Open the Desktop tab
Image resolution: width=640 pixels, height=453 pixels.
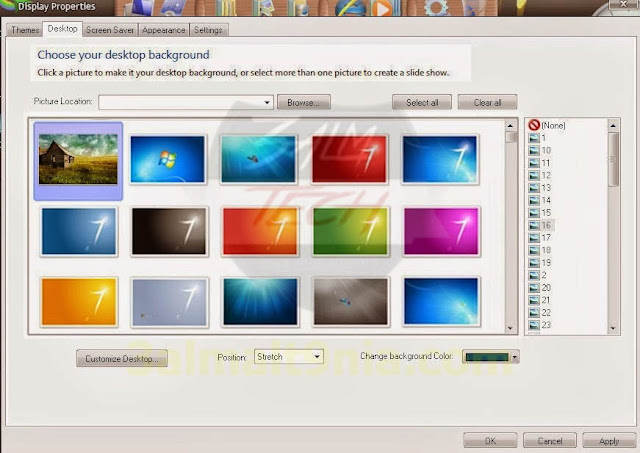click(x=62, y=29)
